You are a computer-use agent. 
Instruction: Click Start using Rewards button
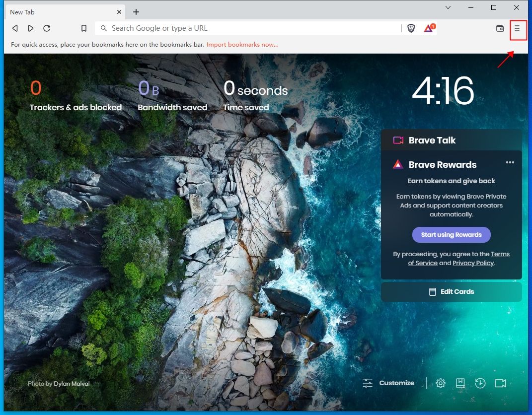(451, 235)
